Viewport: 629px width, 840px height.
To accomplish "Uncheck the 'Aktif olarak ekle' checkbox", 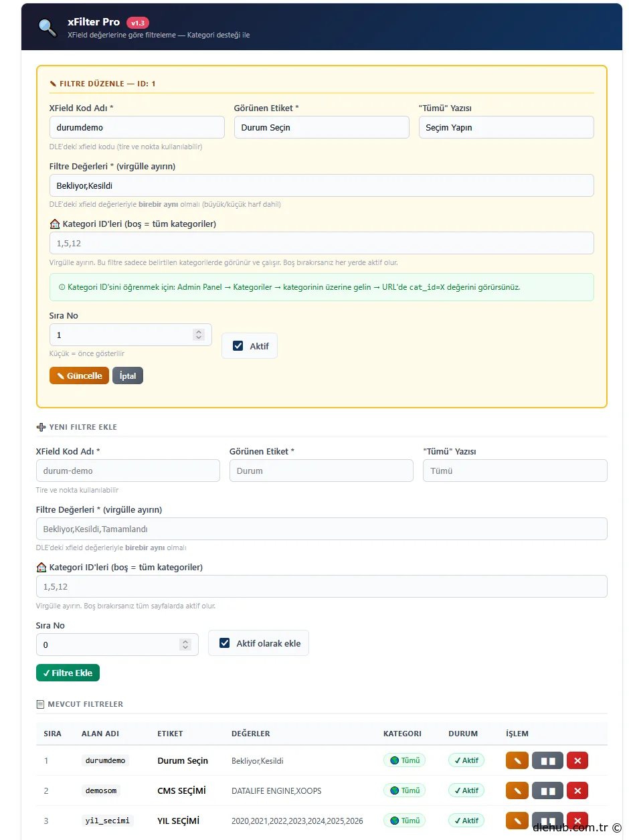I will (x=225, y=643).
